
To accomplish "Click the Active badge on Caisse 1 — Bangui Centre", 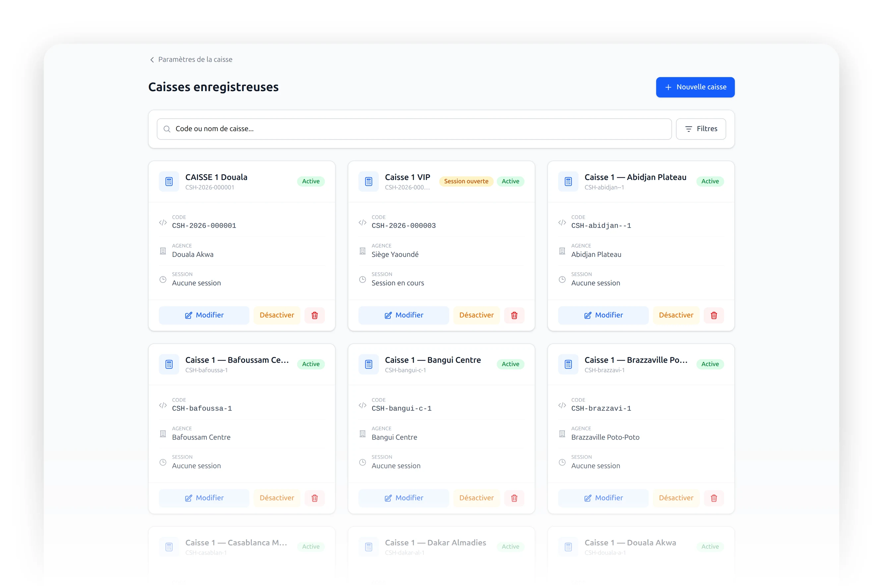I will point(510,364).
